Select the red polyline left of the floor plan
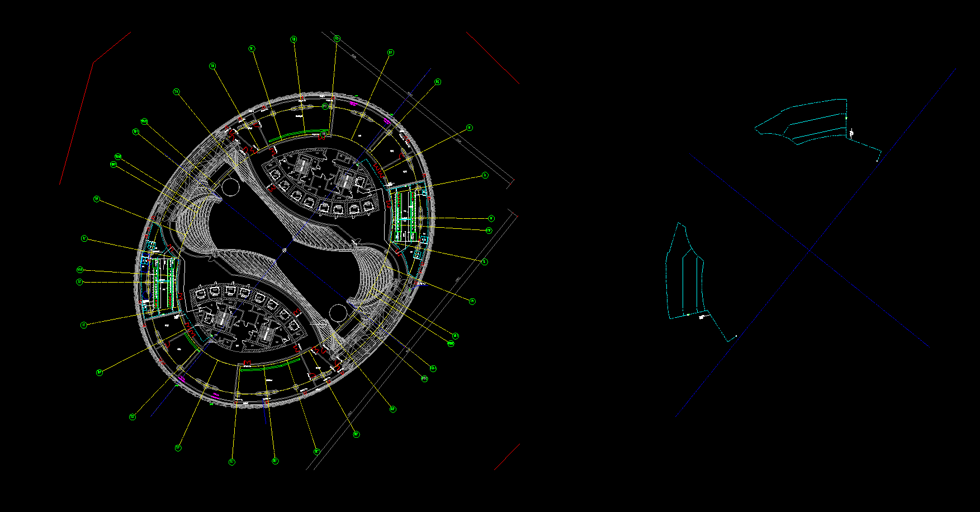 point(77,123)
